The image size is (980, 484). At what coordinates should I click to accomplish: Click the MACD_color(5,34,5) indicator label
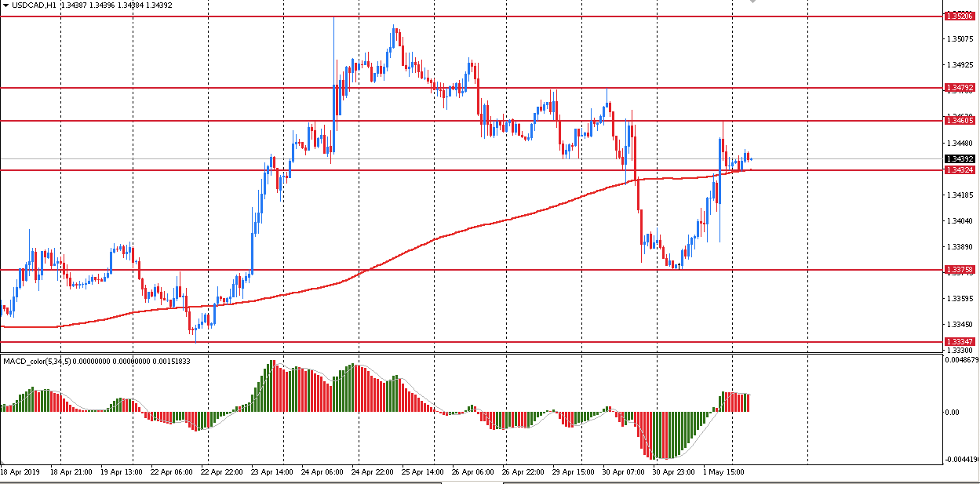[37, 361]
